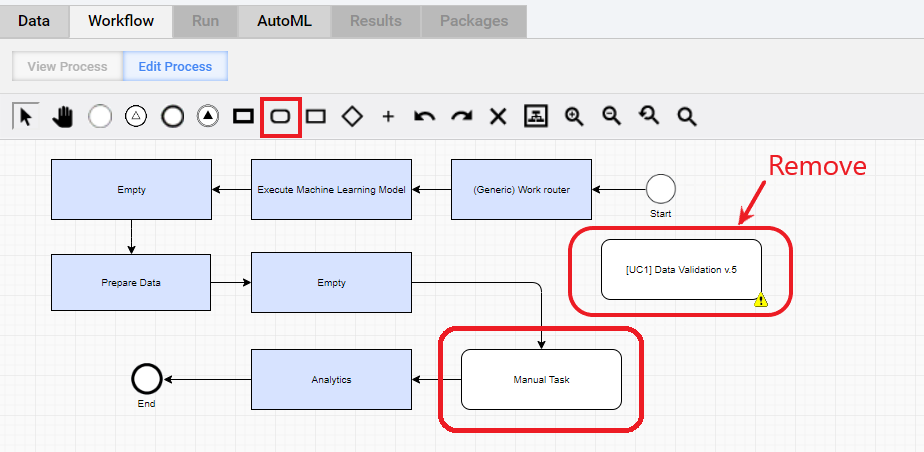Select the rounded rectangle task tool

[280, 117]
